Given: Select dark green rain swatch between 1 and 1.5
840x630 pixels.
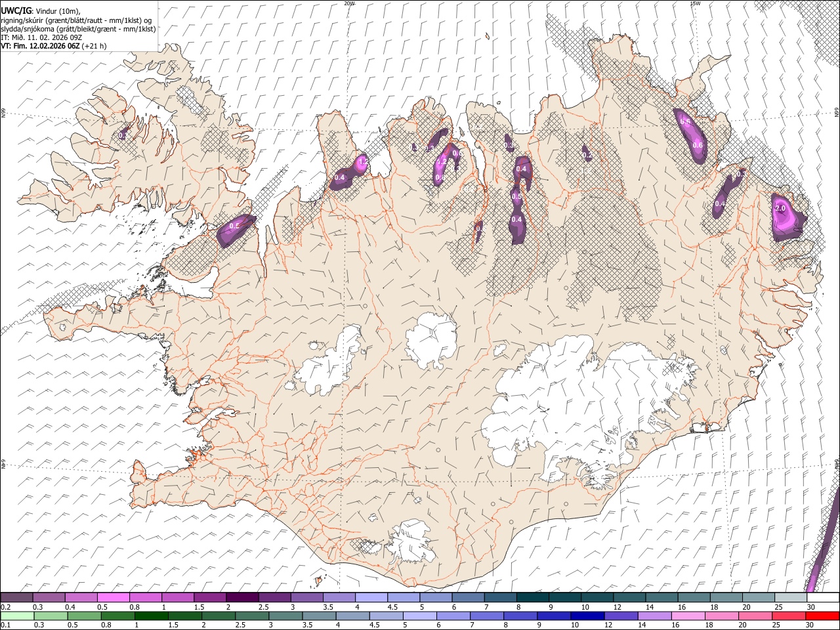Looking at the screenshot, I should pos(151,616).
